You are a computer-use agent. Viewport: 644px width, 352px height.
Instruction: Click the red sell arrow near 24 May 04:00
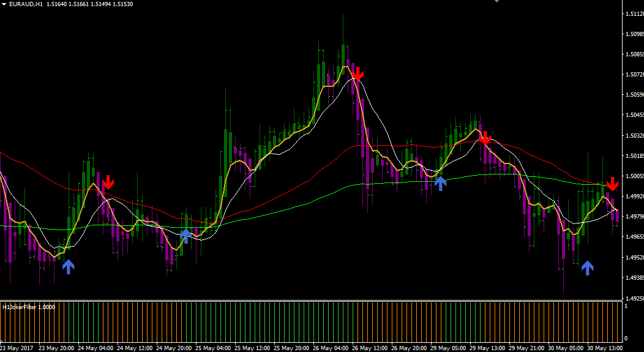click(108, 182)
